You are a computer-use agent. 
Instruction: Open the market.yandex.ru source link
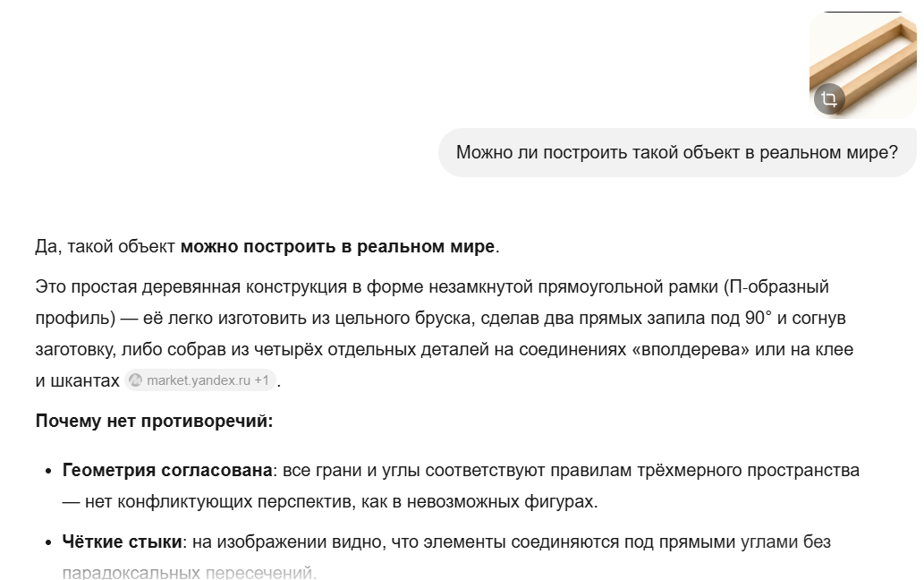point(199,380)
